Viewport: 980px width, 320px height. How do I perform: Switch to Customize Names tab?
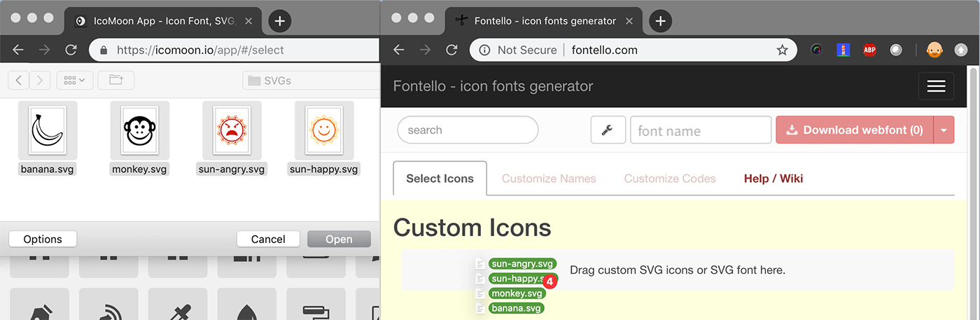point(549,179)
